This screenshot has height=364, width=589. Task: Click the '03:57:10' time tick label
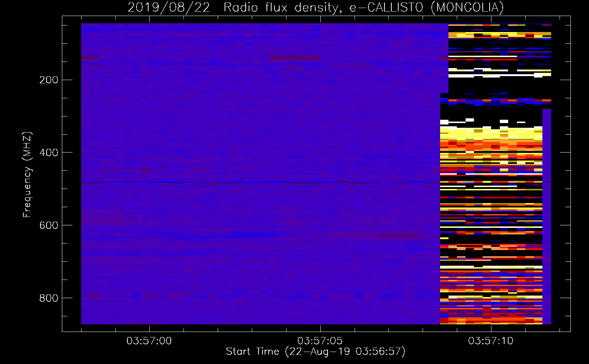[x=491, y=341]
